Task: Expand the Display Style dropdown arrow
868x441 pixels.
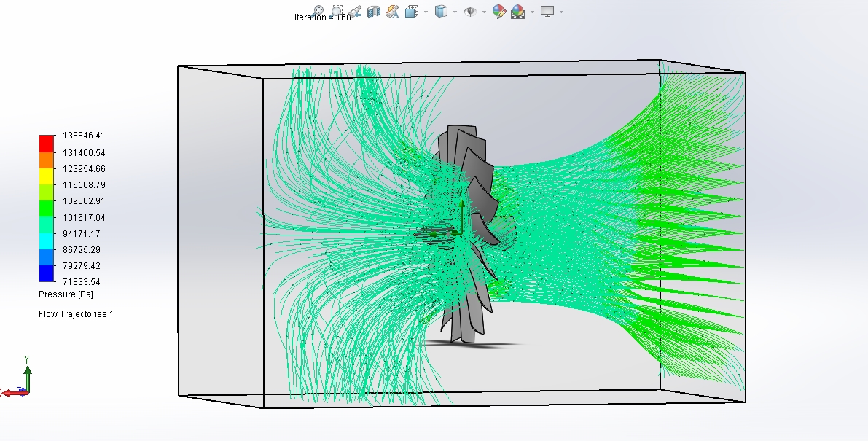Action: coord(455,12)
